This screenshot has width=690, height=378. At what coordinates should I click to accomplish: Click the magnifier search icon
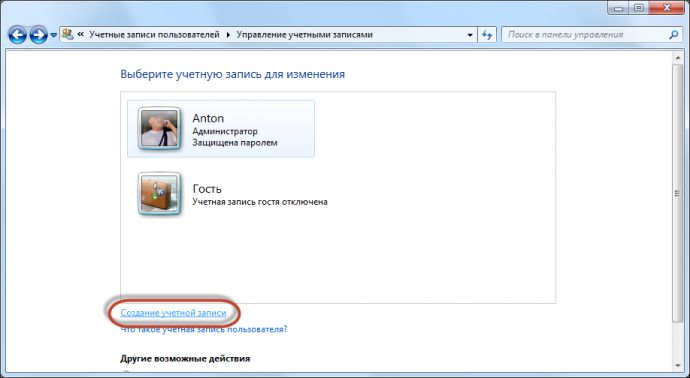coord(673,35)
